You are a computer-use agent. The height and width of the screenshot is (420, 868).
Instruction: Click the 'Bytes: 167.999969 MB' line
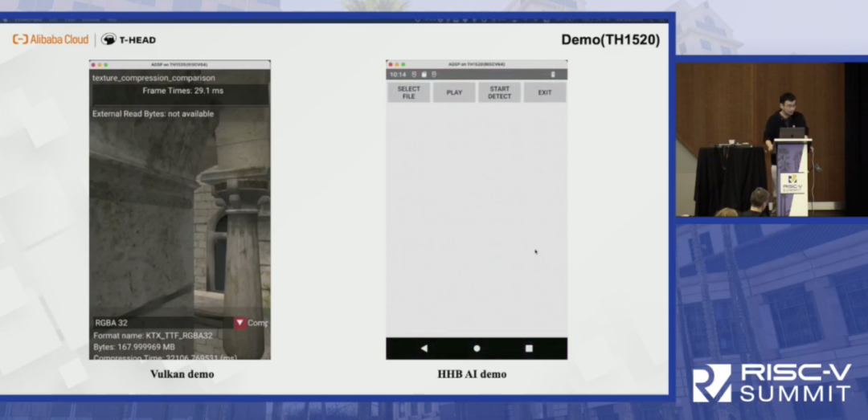134,347
